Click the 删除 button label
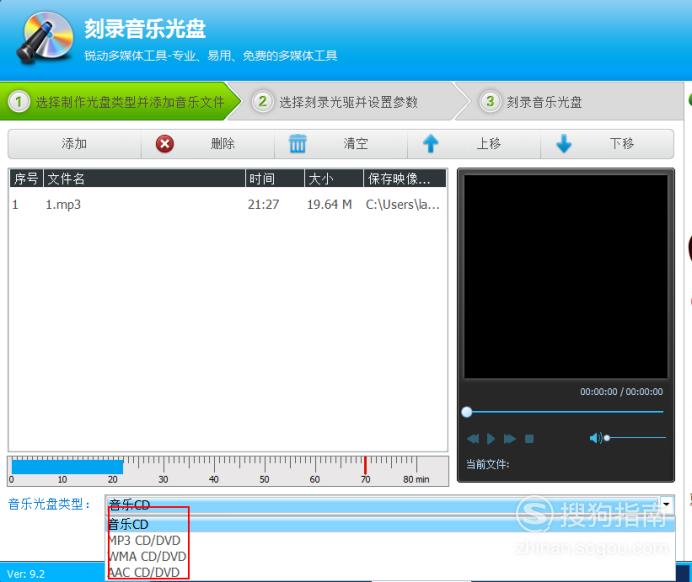 point(222,144)
